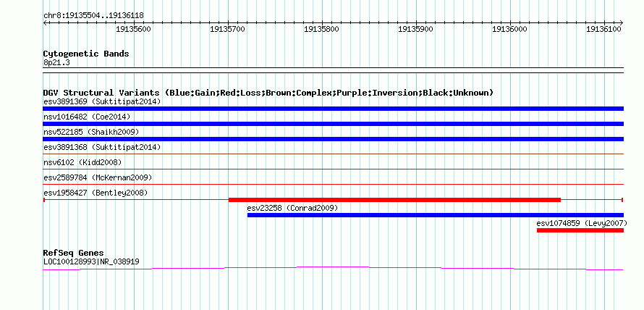Click the Cytogenetic Bands track title

click(86, 54)
